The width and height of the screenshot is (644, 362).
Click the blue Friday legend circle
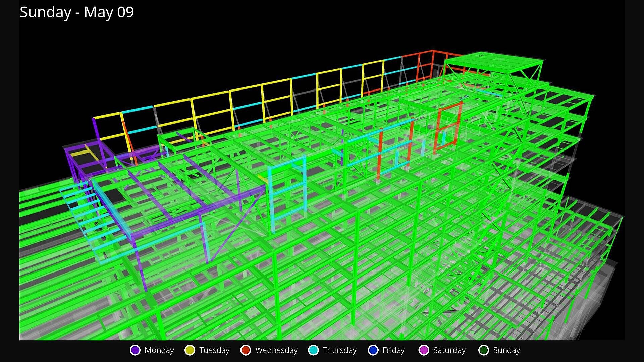click(373, 350)
